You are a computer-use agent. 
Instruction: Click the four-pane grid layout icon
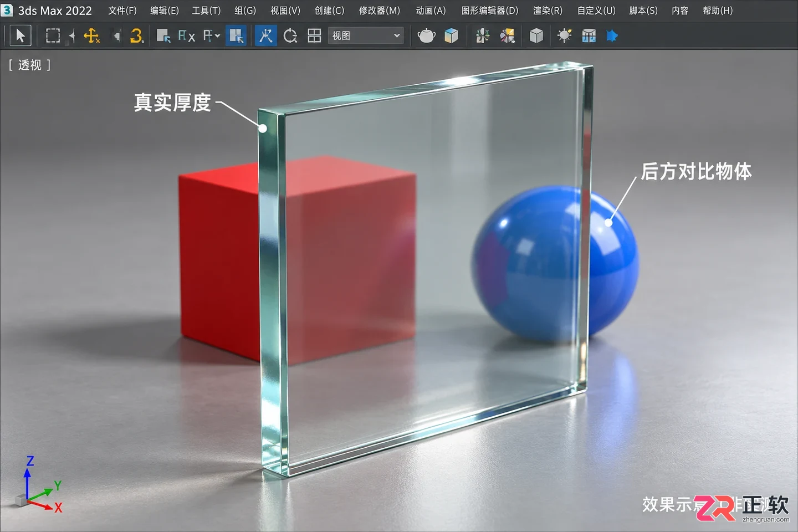(x=314, y=36)
